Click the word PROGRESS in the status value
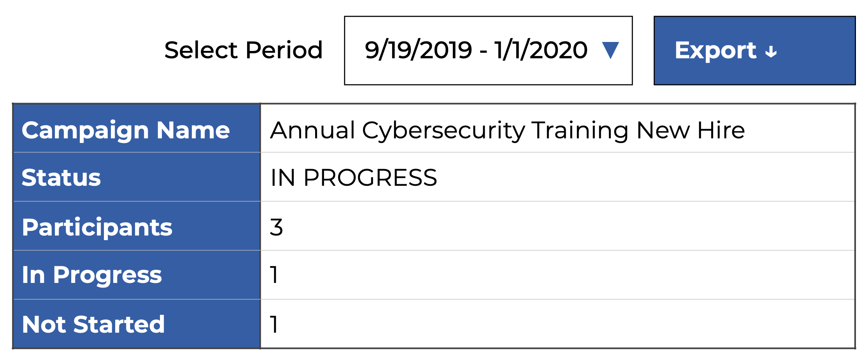Image resolution: width=868 pixels, height=363 pixels. click(370, 178)
